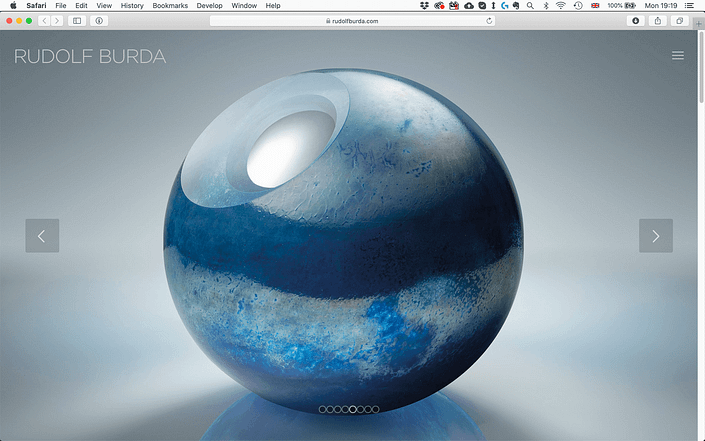
Task: Select the fourth slide indicator dot
Action: click(345, 409)
